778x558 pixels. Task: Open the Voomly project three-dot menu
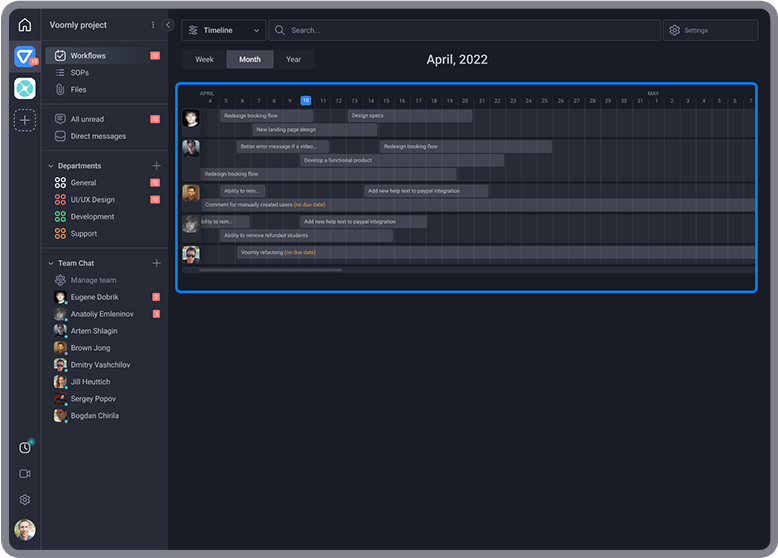point(153,25)
